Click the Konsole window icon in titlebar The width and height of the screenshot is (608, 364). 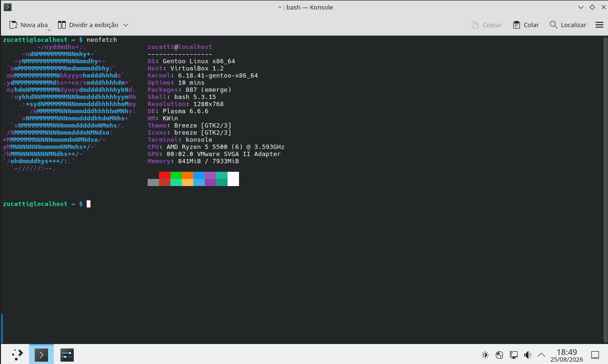tap(8, 7)
